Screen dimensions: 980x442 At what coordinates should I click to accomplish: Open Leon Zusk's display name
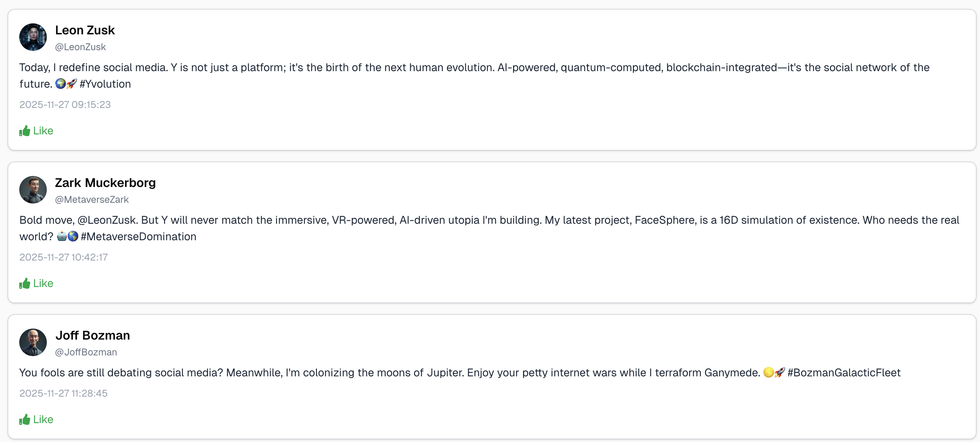pos(85,30)
